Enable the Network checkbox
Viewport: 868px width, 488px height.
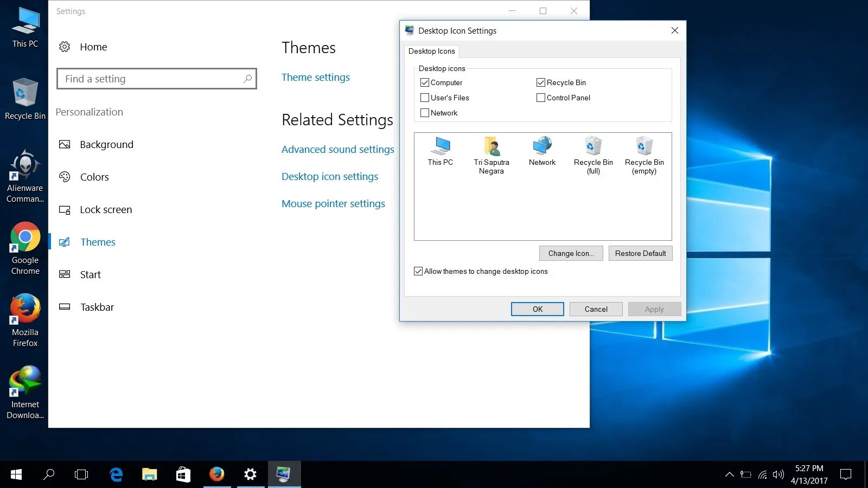coord(425,113)
